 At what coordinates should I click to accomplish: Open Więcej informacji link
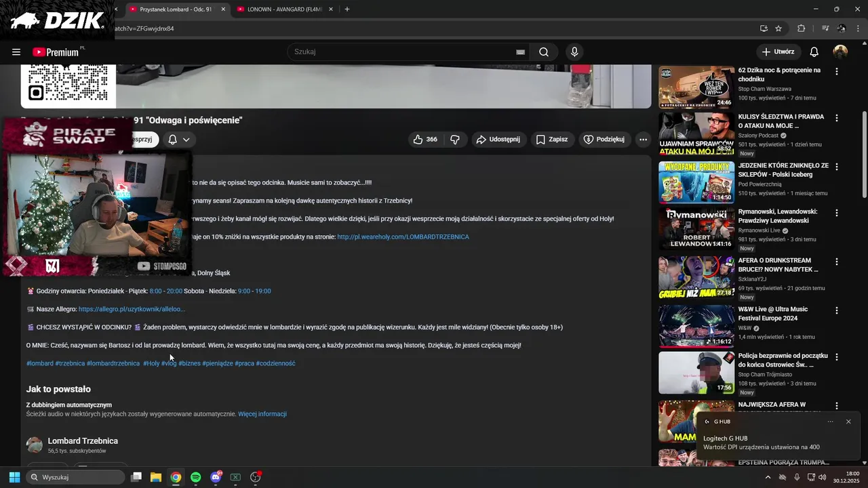262,414
